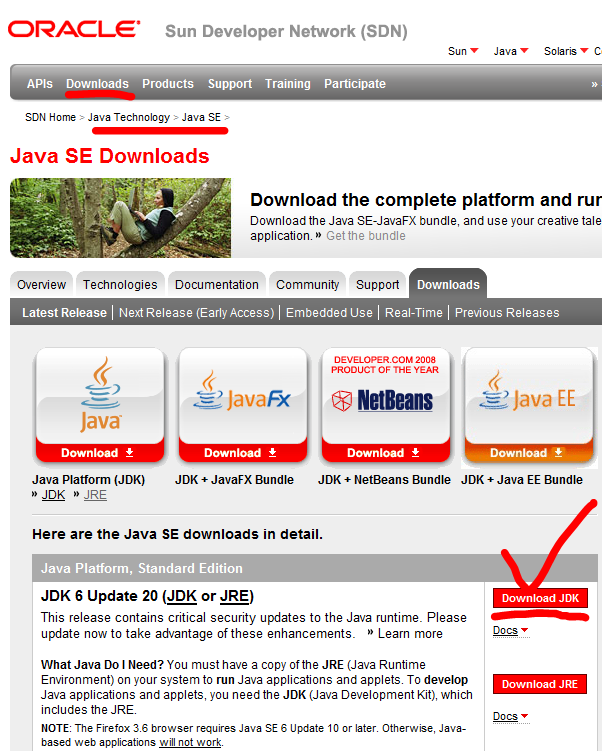Click the JDK + Java EE Bundle label
Image resolution: width=602 pixels, height=751 pixels.
[522, 480]
